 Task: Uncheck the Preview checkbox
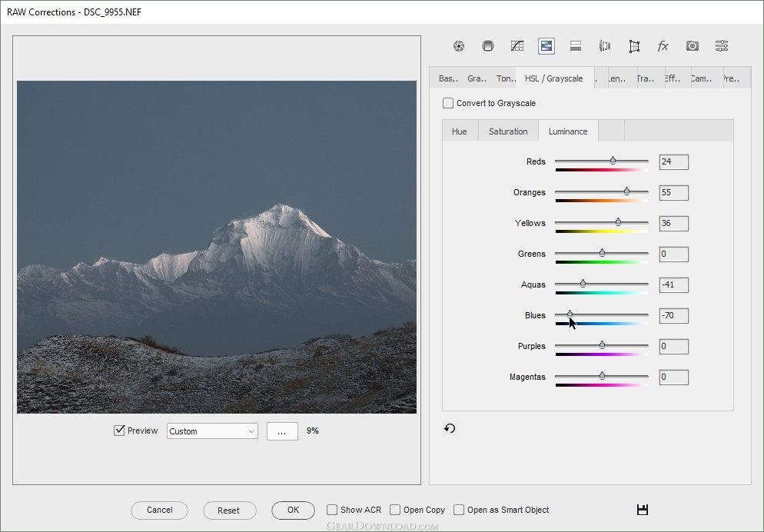coord(119,431)
